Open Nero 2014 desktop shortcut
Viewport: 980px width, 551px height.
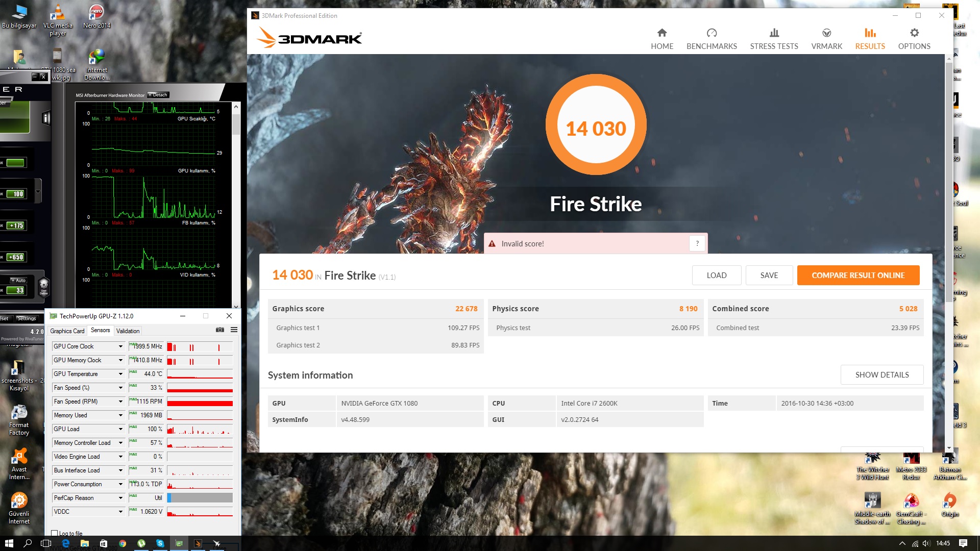tap(96, 16)
